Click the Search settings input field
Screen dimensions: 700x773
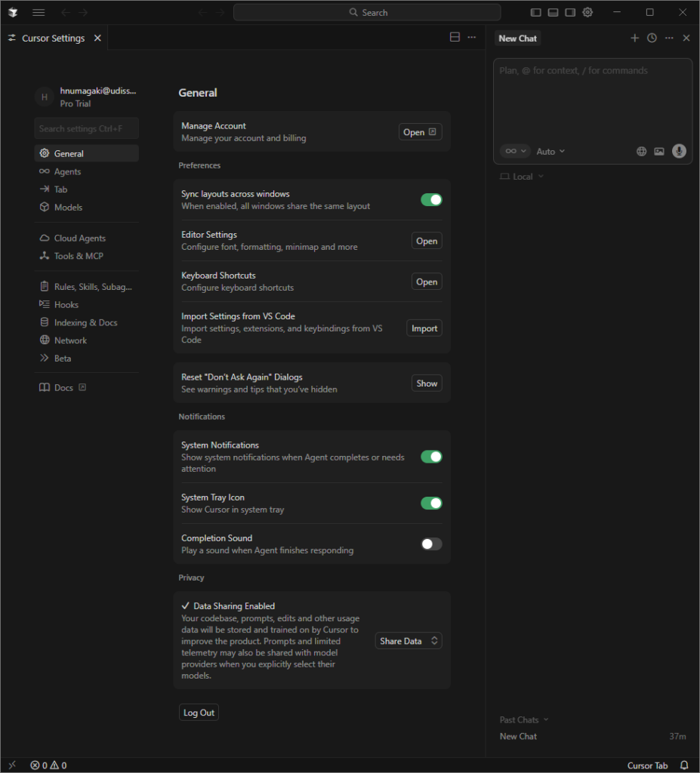click(x=86, y=128)
